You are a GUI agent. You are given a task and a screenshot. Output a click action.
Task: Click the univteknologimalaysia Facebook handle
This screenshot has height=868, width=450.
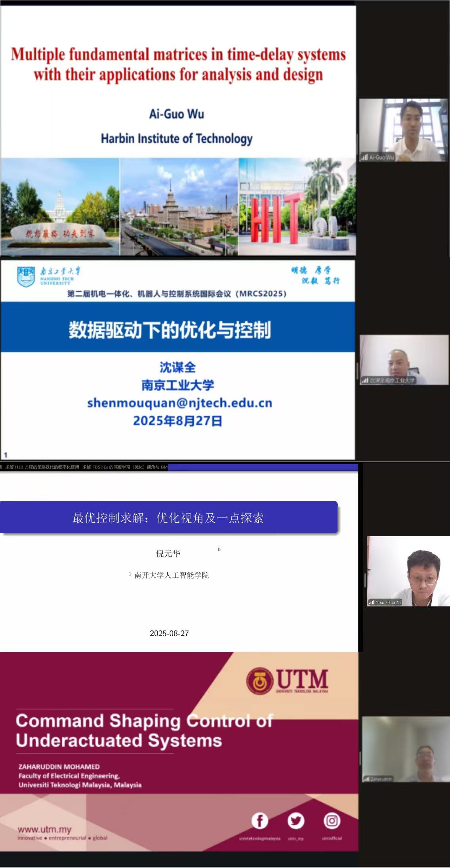point(260,838)
